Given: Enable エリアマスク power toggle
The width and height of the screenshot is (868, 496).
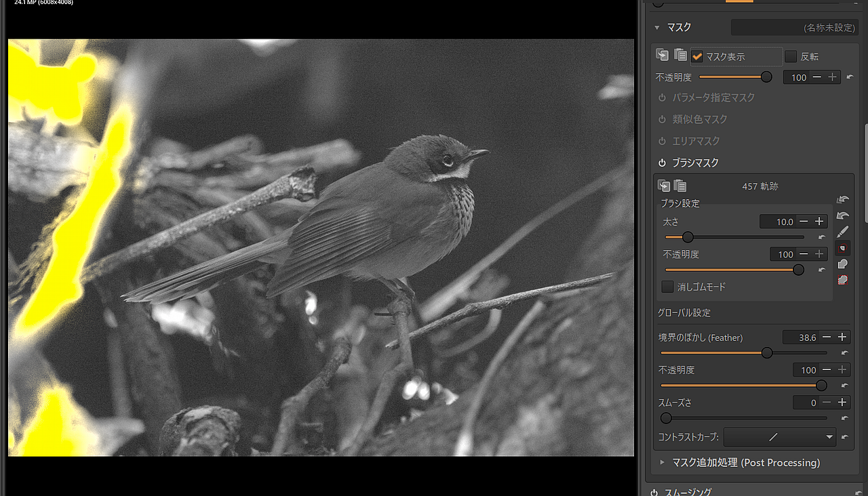Looking at the screenshot, I should 663,141.
